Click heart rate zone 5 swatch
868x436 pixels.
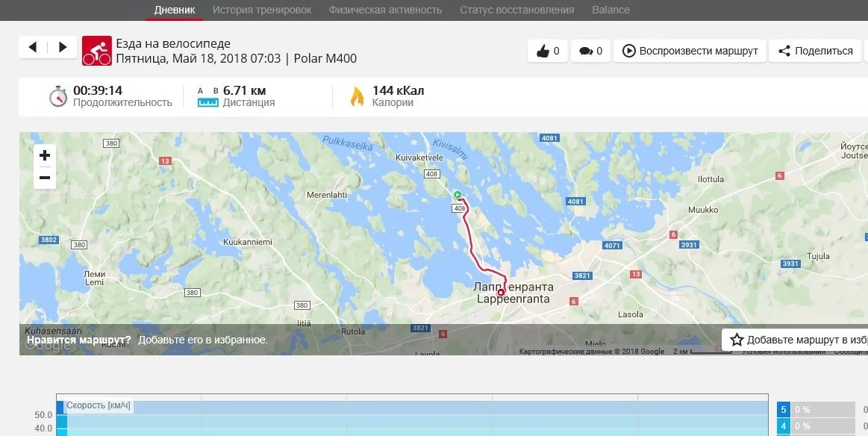[784, 410]
